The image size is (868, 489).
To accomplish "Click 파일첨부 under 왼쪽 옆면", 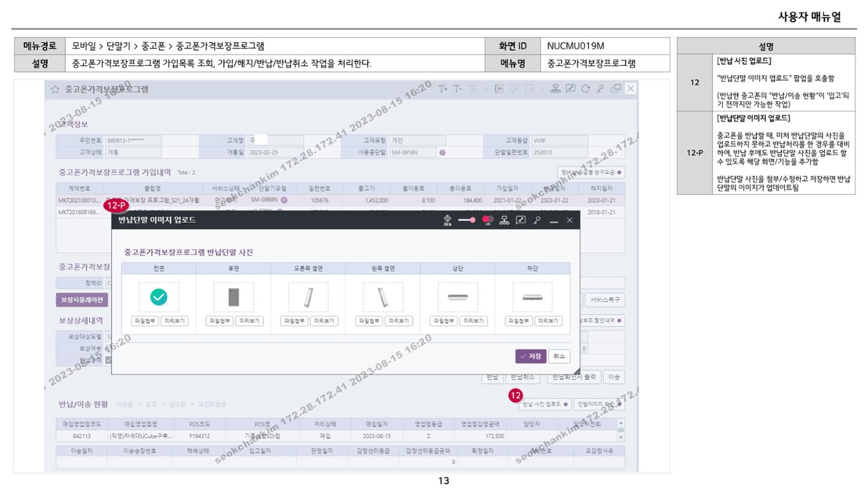I will point(368,321).
